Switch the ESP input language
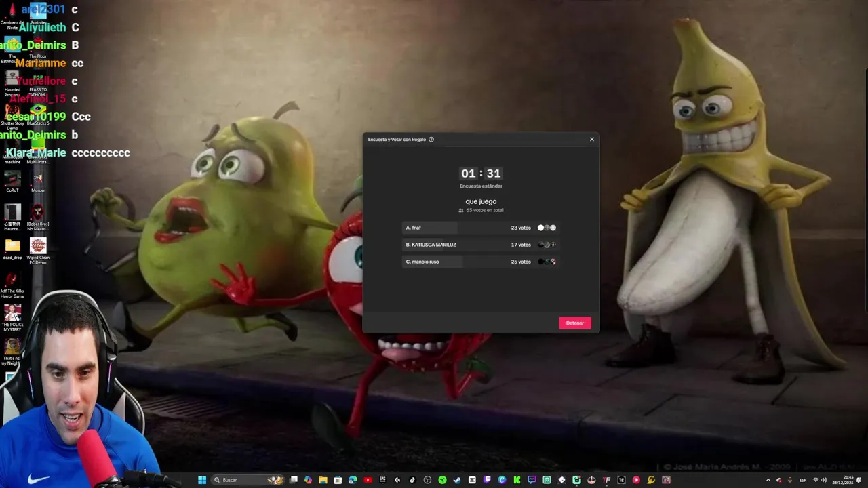This screenshot has width=868, height=488. tap(803, 480)
